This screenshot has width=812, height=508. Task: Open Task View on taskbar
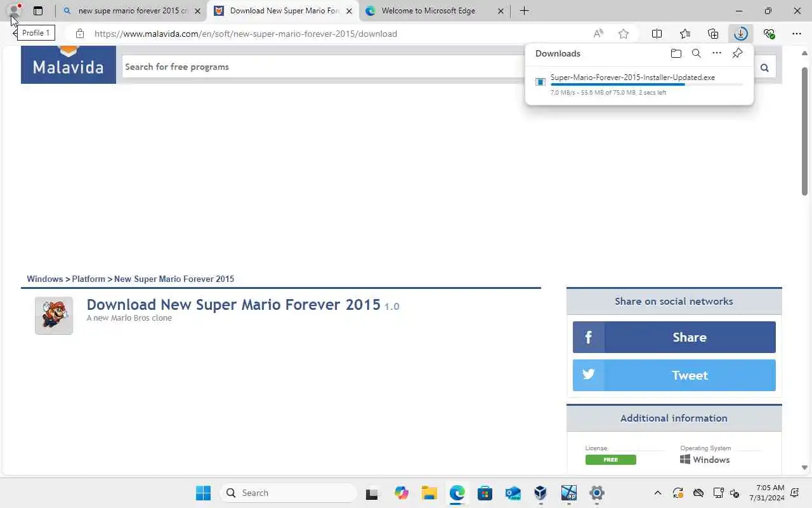[373, 493]
